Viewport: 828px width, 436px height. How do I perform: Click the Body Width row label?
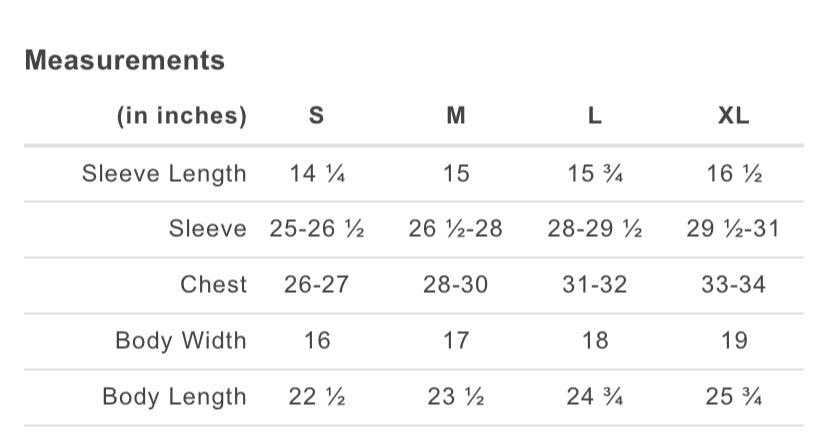pos(180,340)
